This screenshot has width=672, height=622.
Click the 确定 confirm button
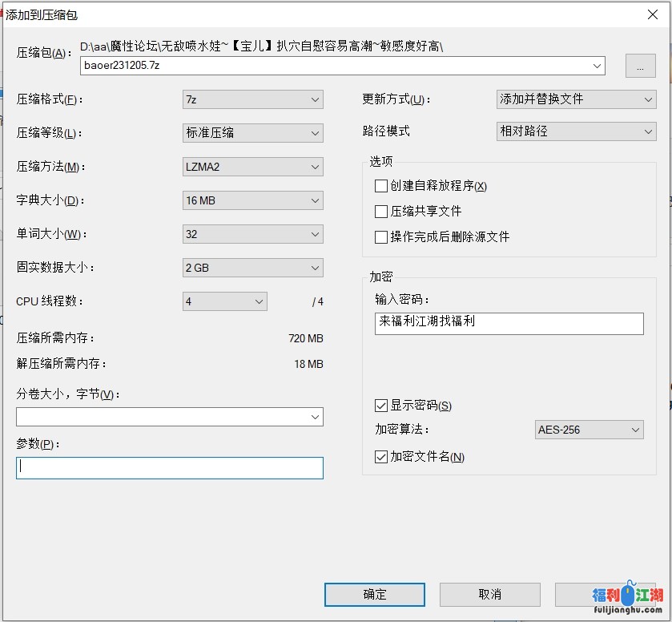pyautogui.click(x=374, y=595)
